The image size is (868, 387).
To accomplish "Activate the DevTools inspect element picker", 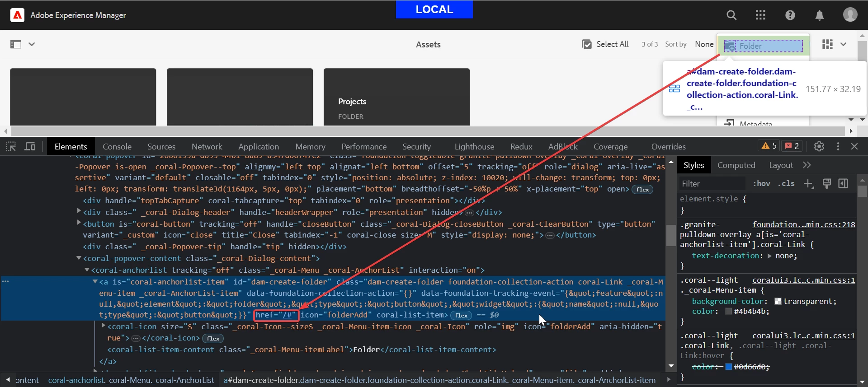I will click(11, 146).
